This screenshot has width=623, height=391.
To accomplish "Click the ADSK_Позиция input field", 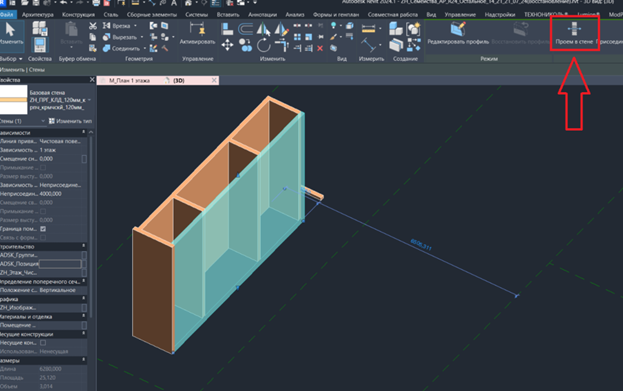I will (60, 264).
